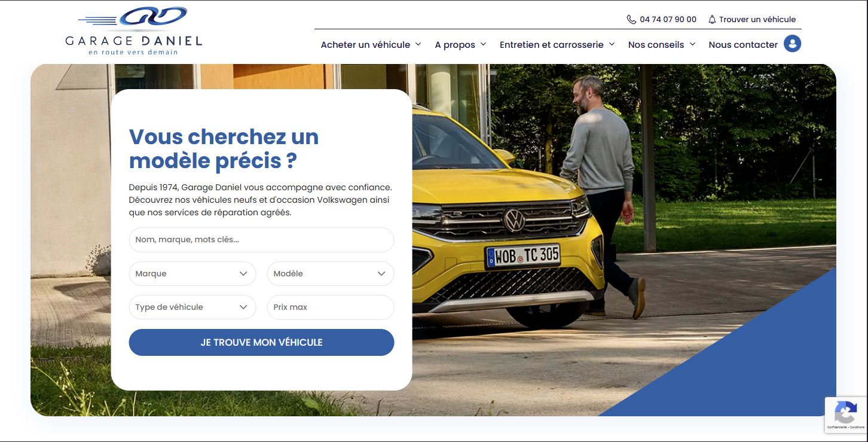The width and height of the screenshot is (868, 442).
Task: Open the user account avatar icon
Action: (792, 44)
